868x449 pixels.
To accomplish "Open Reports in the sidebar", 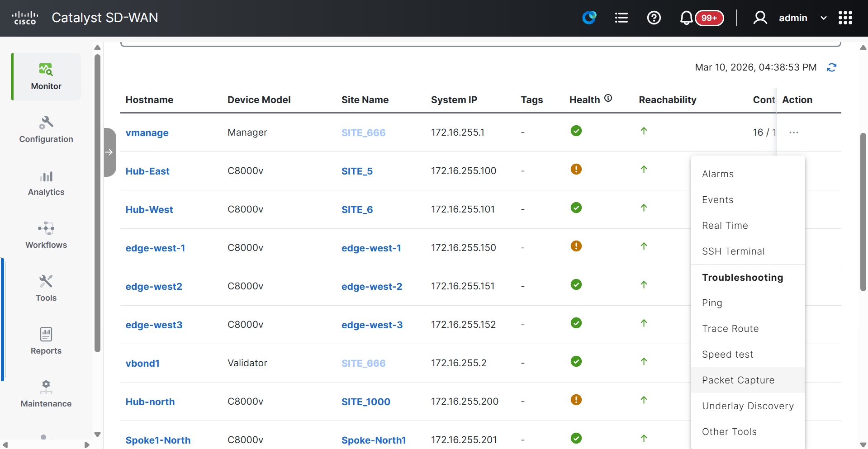I will (x=46, y=341).
